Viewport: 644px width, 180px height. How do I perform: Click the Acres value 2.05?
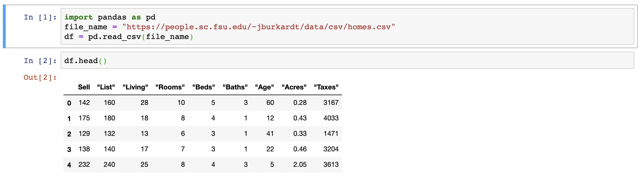[x=300, y=165]
